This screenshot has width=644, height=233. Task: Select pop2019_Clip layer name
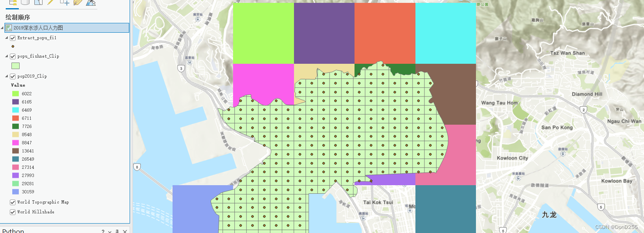pos(32,76)
